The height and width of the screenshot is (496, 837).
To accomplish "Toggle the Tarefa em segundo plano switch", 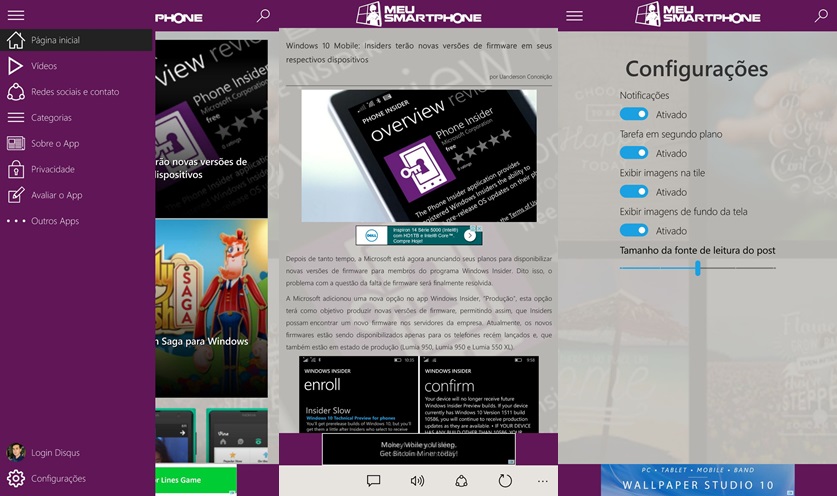I will [x=634, y=153].
